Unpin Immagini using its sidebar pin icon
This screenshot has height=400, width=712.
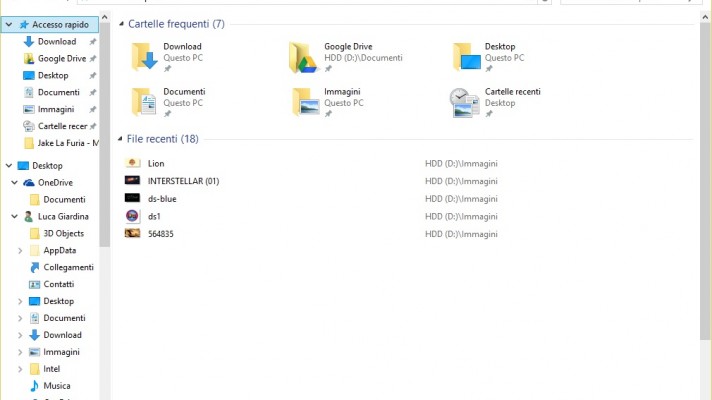[93, 109]
